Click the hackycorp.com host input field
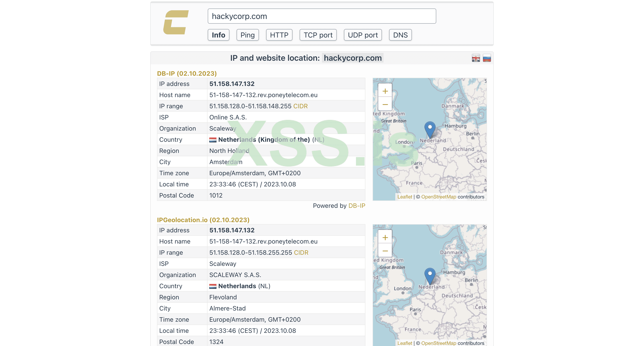 [x=322, y=16]
